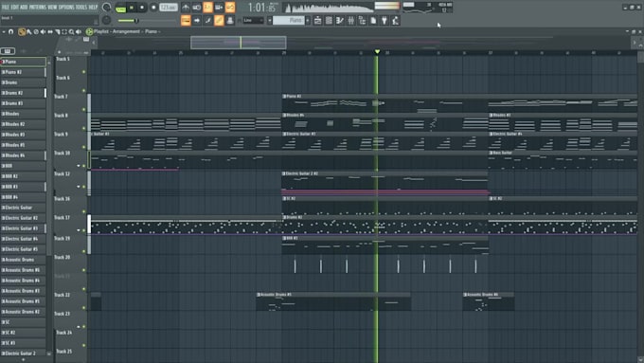This screenshot has height=363, width=644.
Task: Select Electric Guitar #4 pattern in picker
Action: tap(23, 239)
